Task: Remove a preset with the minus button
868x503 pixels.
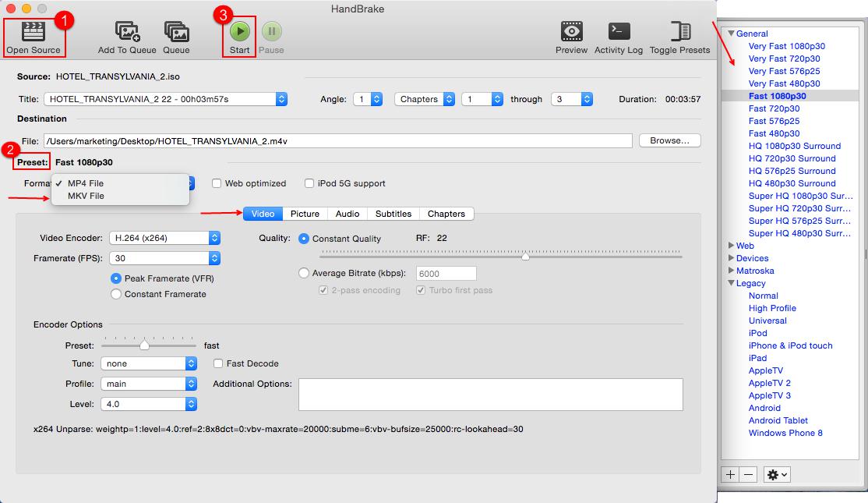Action: (x=749, y=475)
